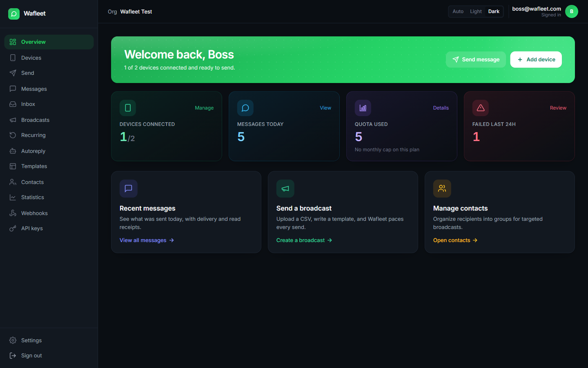This screenshot has height=368, width=588.
Task: Open Contacts label in the sidebar
Action: coord(32,182)
